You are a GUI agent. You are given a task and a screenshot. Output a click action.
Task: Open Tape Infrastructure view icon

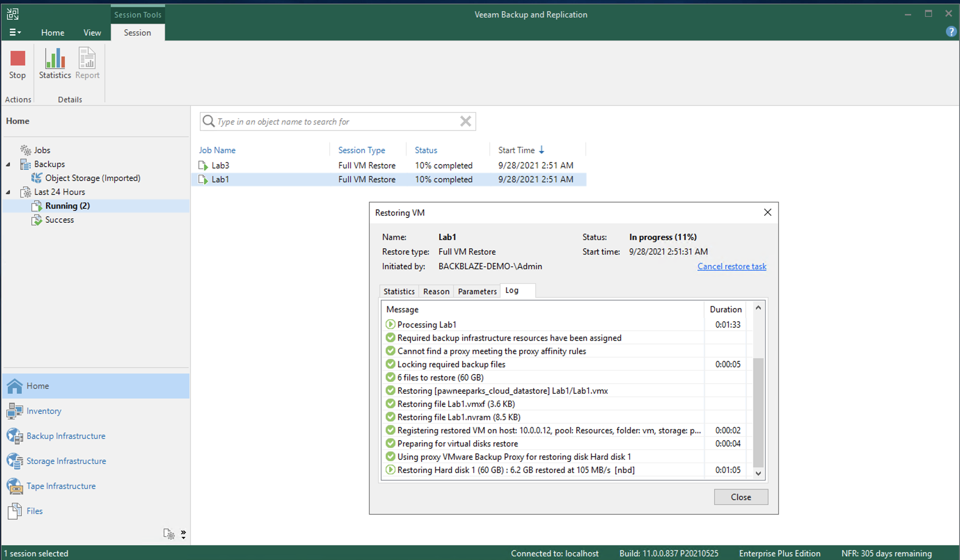15,486
